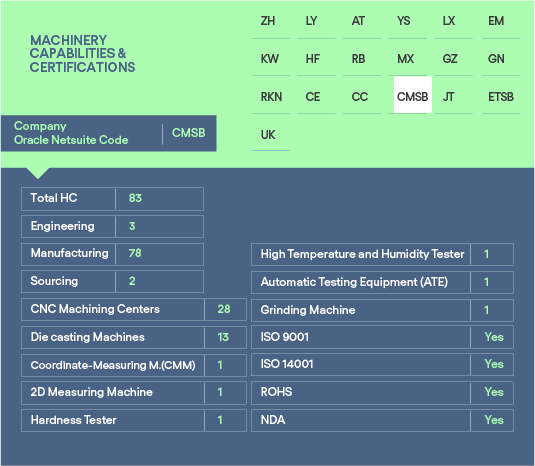The height and width of the screenshot is (466, 535).
Task: Choose the MX company tab
Action: click(408, 59)
